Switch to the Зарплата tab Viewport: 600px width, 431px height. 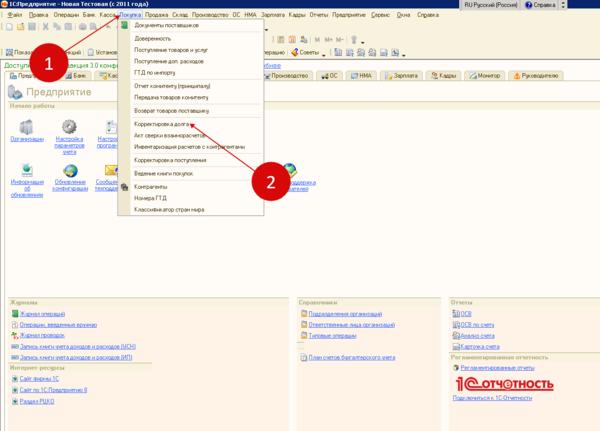click(401, 75)
